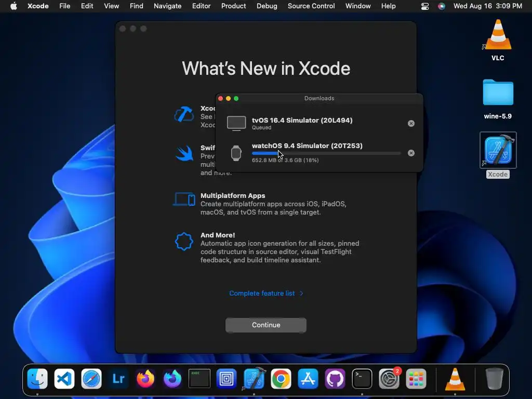Open Finder from the Dock

pyautogui.click(x=37, y=378)
